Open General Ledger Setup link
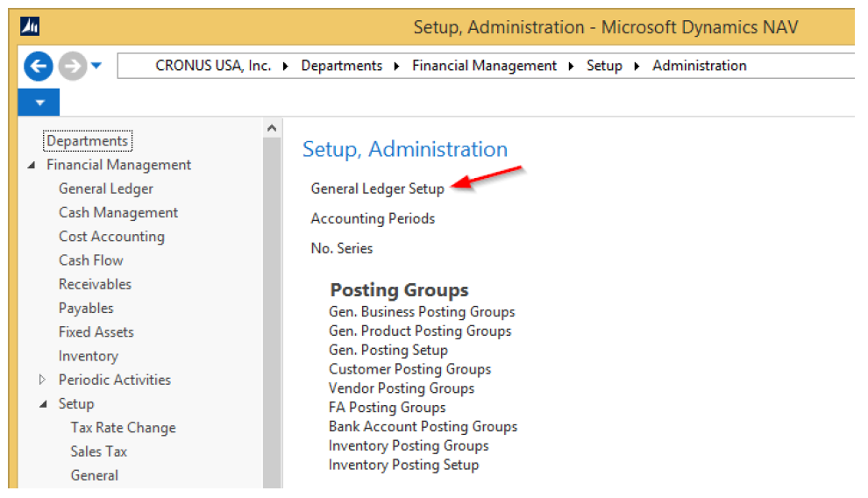 [x=378, y=189]
